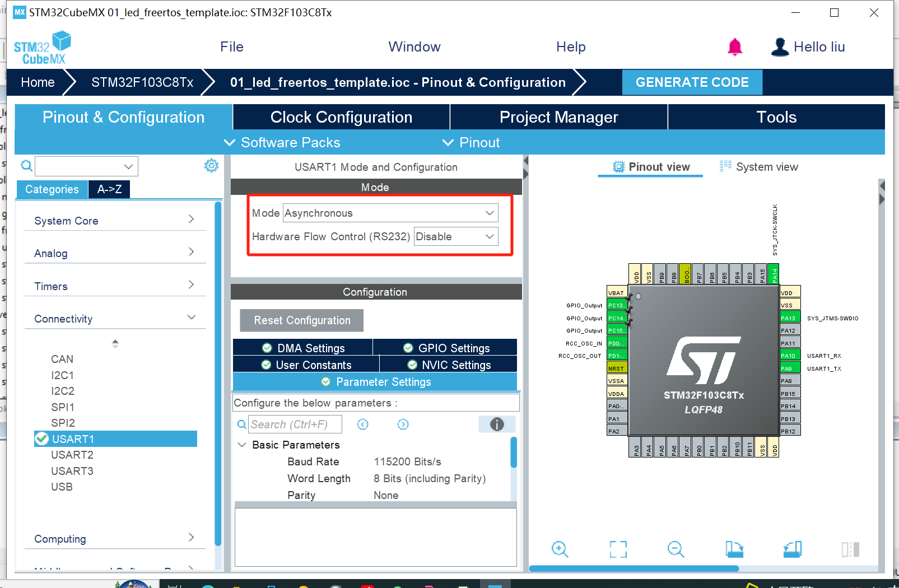Click the STM32F103C8Tx breadcrumb
The height and width of the screenshot is (588, 899).
tap(142, 82)
